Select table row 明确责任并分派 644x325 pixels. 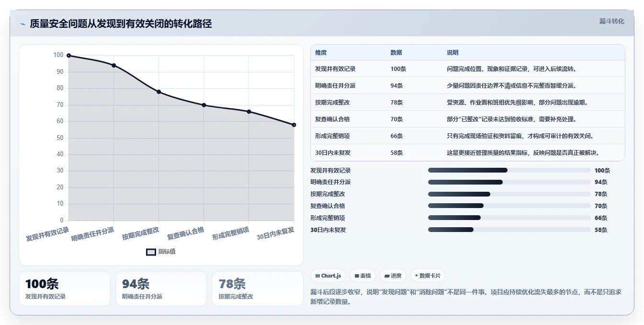[468, 86]
